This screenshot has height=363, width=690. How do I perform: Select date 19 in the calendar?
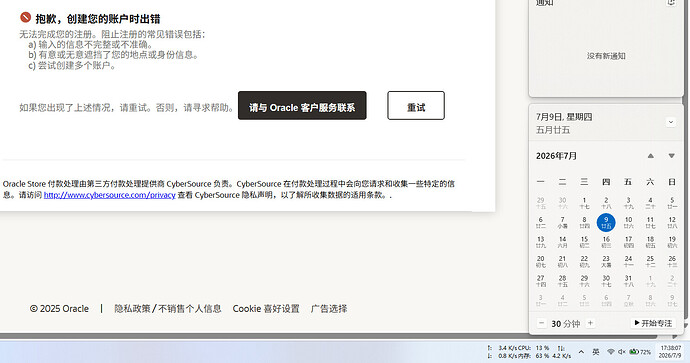coord(672,242)
